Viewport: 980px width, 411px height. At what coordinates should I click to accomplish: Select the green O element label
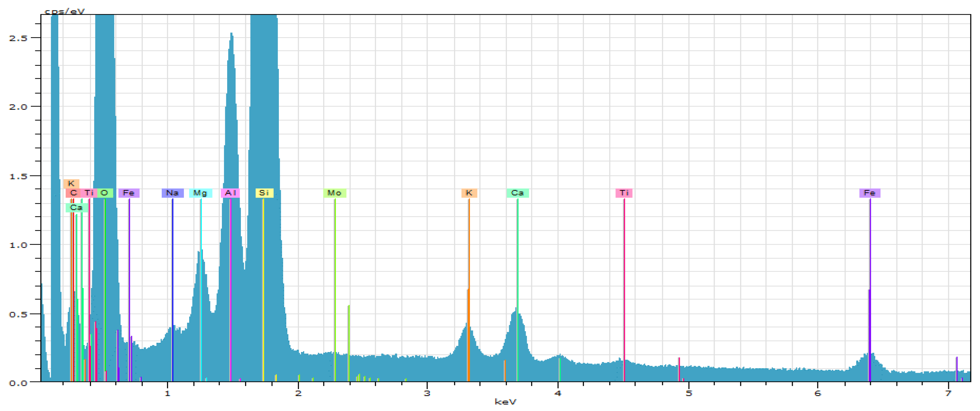[x=105, y=193]
